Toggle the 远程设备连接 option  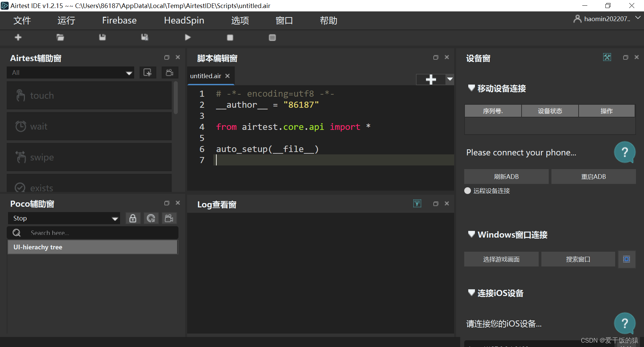click(468, 191)
